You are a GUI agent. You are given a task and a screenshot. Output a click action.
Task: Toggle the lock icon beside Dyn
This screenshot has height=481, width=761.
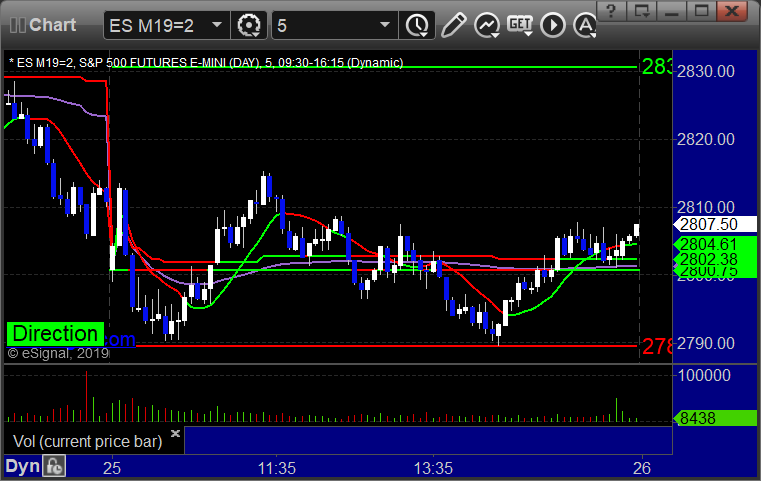click(x=54, y=466)
